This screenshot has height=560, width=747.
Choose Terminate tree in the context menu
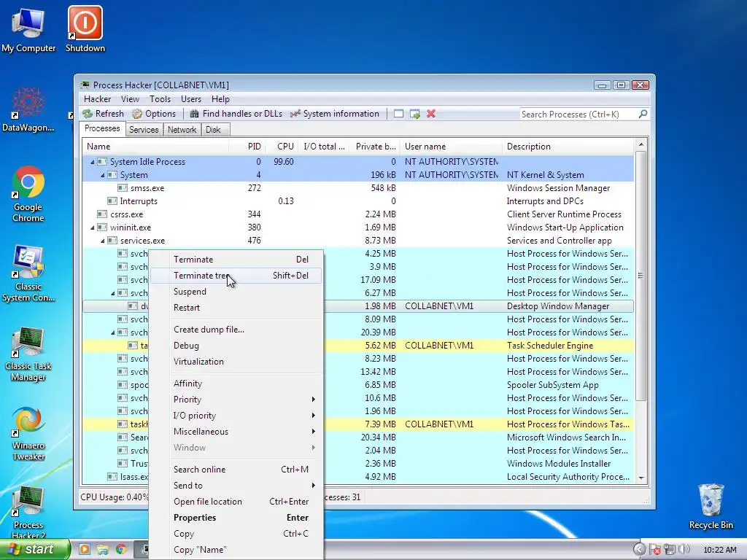(x=236, y=276)
